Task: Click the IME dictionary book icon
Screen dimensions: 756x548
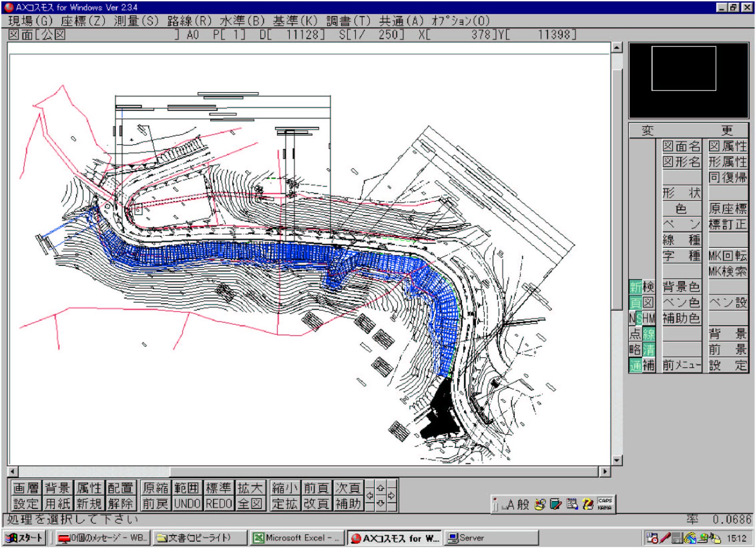Action: 556,504
